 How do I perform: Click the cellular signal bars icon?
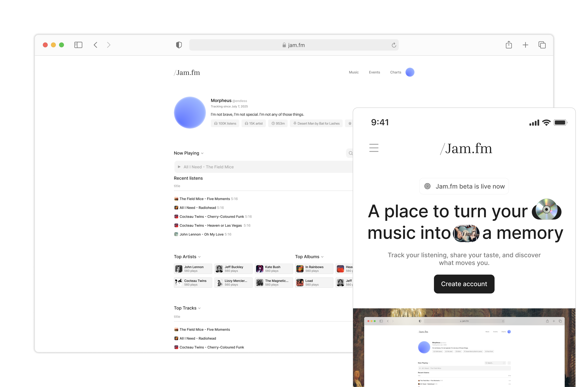click(x=534, y=123)
